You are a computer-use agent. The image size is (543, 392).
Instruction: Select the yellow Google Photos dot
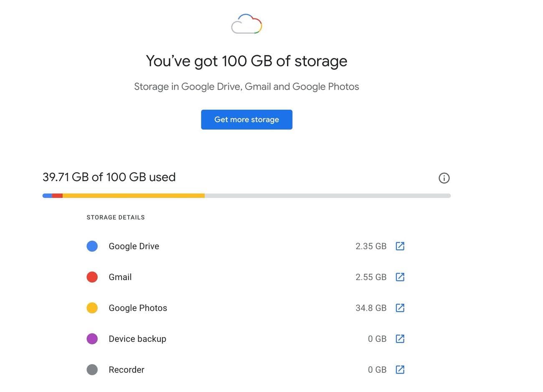point(92,308)
